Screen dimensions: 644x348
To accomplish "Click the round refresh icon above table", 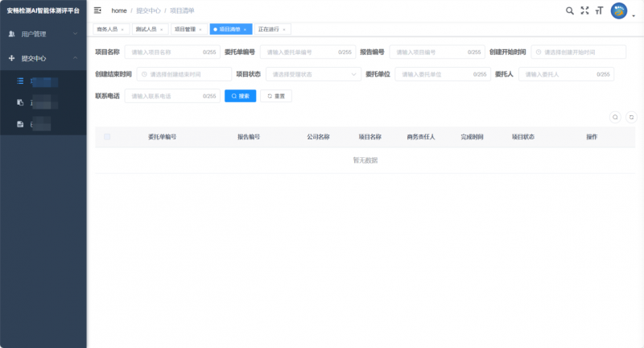I will [631, 117].
